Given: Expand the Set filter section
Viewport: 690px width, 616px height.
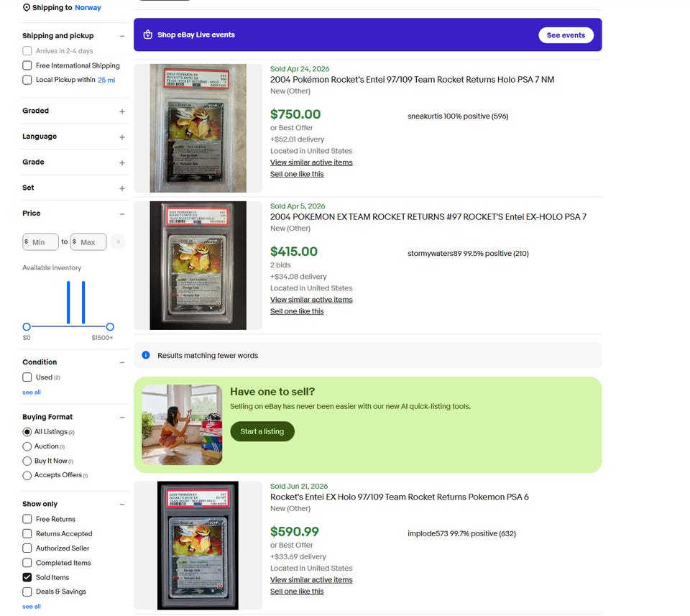Looking at the screenshot, I should [122, 188].
